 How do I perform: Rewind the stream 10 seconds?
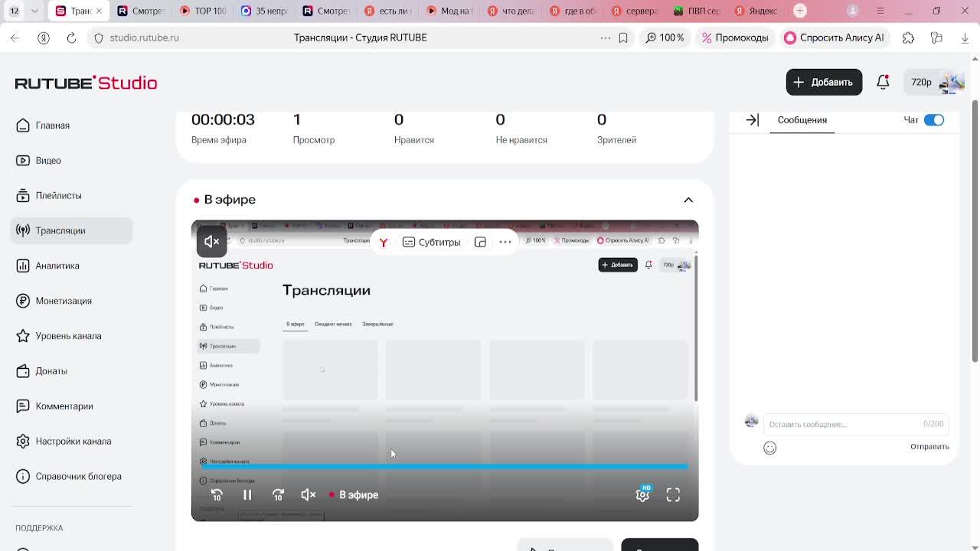click(217, 495)
